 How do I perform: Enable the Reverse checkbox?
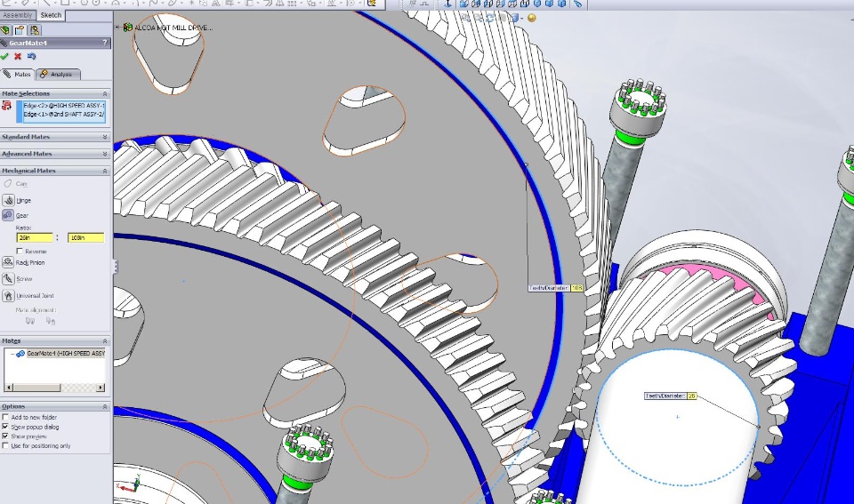20,251
